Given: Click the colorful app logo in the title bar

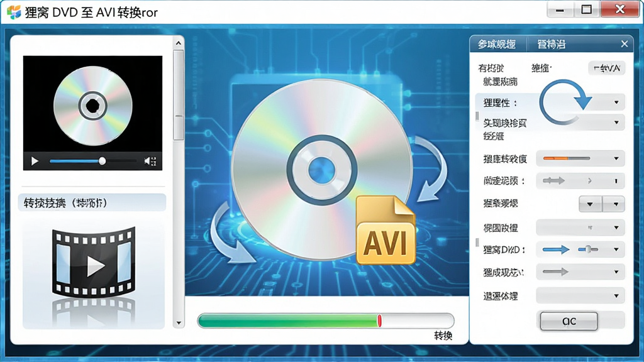Looking at the screenshot, I should [x=14, y=12].
